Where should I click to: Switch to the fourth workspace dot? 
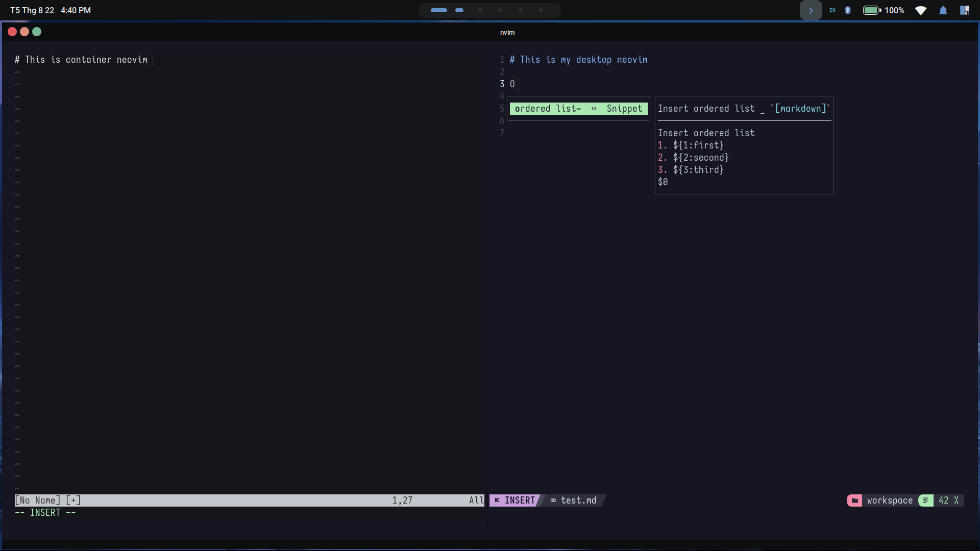(x=500, y=10)
